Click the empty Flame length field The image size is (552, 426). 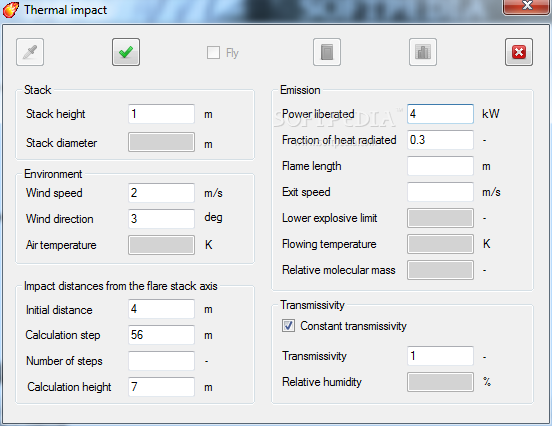pos(440,166)
